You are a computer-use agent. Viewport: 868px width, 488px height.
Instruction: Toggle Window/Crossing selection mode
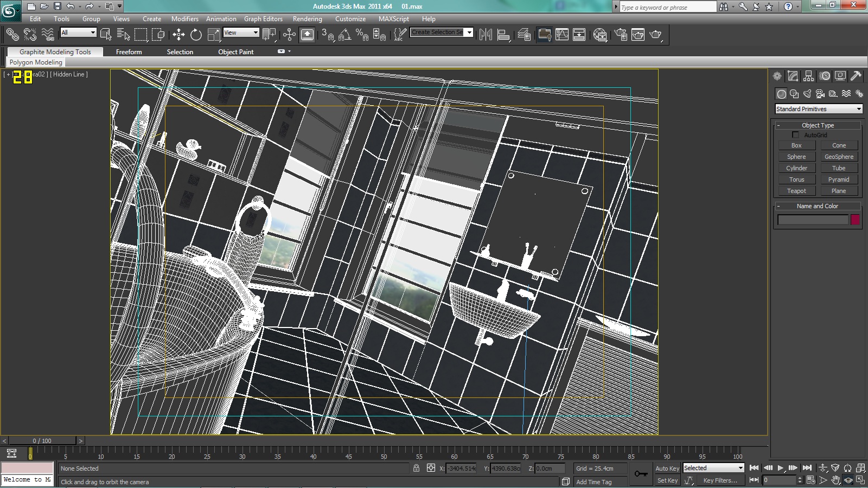click(x=158, y=35)
